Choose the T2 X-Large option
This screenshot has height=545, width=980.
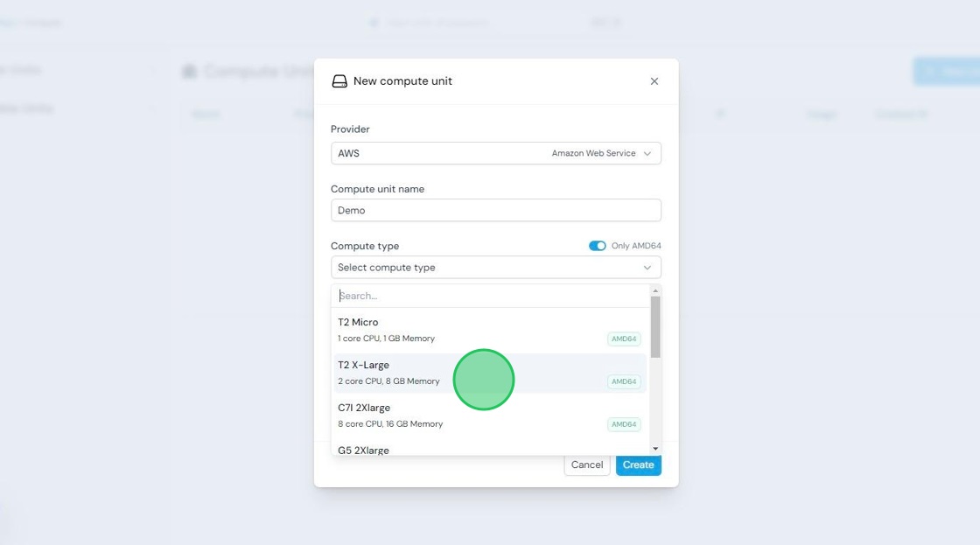point(490,374)
